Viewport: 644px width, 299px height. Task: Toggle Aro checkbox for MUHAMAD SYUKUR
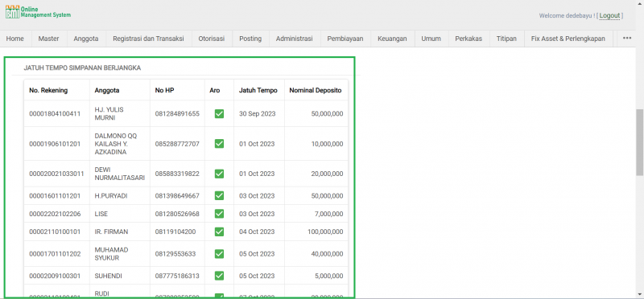tap(219, 253)
